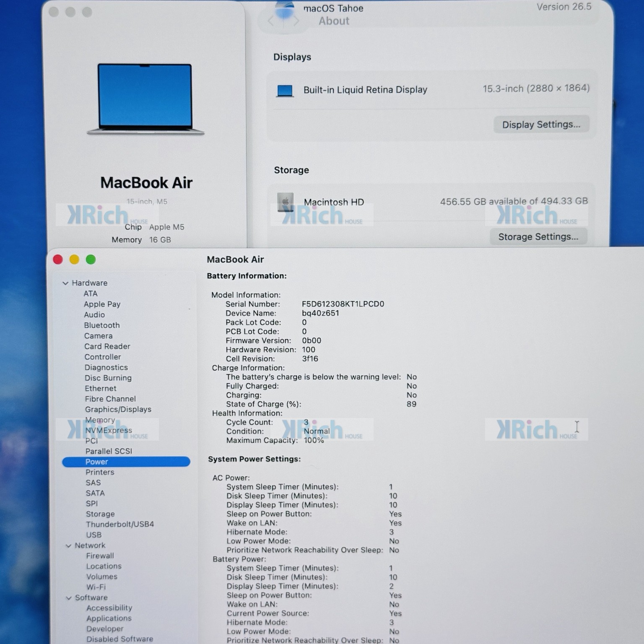Select Firewall under Network
This screenshot has height=644, width=644.
[x=100, y=556]
